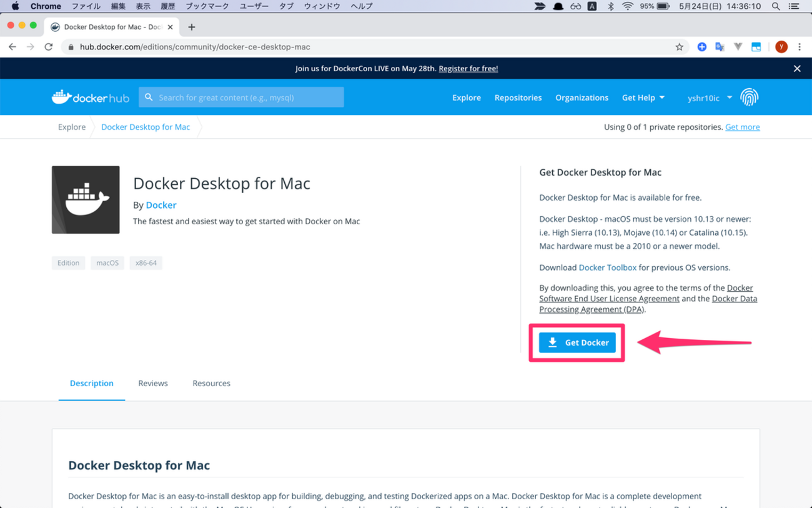Image resolution: width=812 pixels, height=508 pixels.
Task: Go to Repositories in the header
Action: 518,97
